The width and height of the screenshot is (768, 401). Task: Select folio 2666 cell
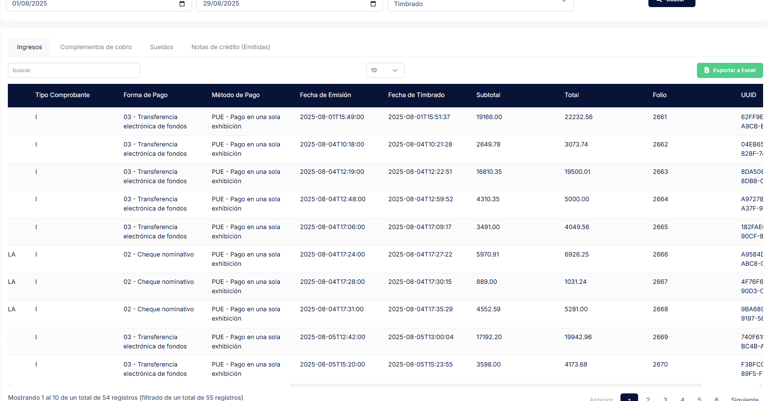pyautogui.click(x=660, y=255)
